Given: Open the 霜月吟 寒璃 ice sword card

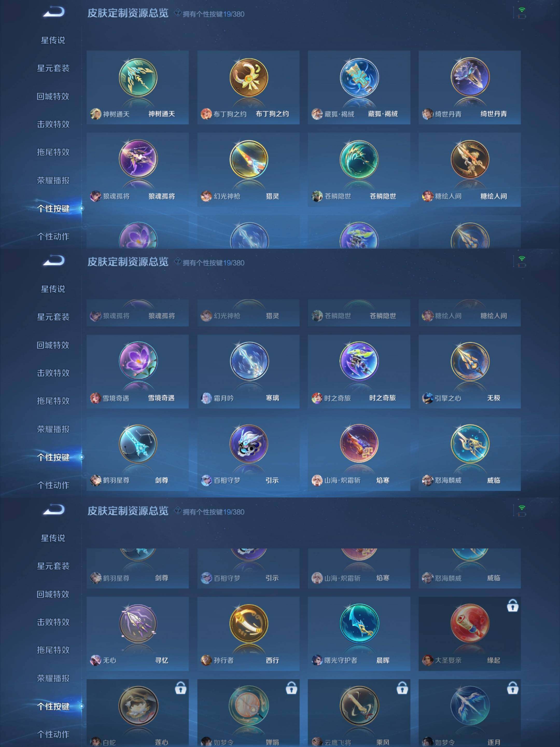Looking at the screenshot, I should pos(248,371).
